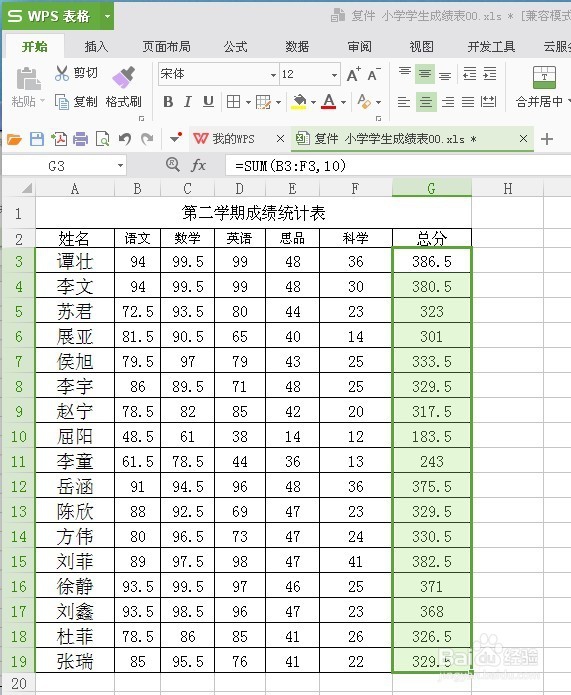This screenshot has height=695, width=571.
Task: Toggle bottom vertical alignment
Action: 445,76
